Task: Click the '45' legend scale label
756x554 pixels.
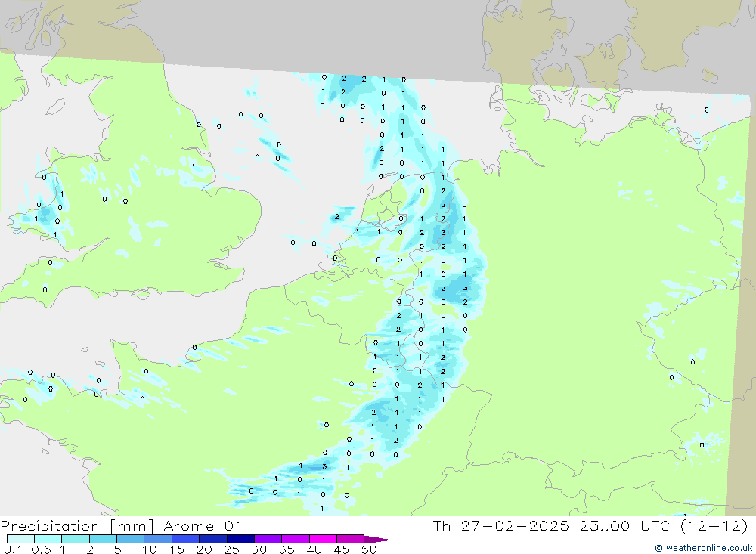Action: [342, 549]
